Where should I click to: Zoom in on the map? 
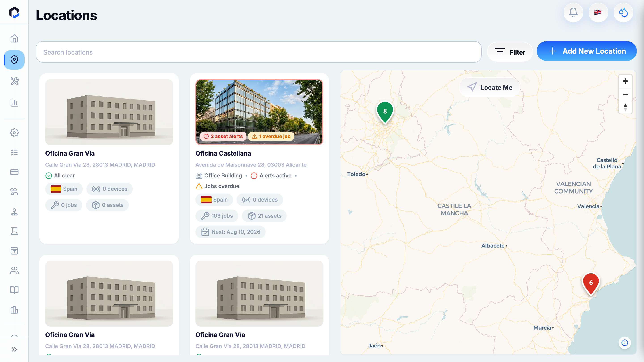(x=625, y=81)
